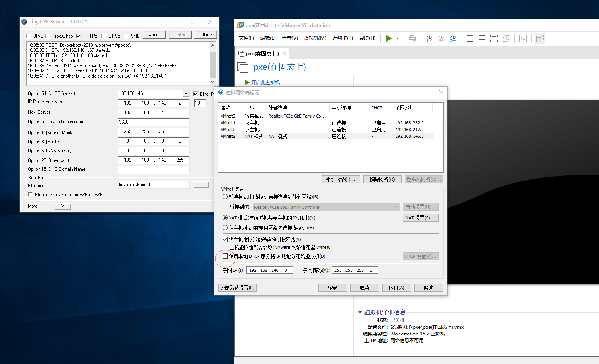Image resolution: width=599 pixels, height=364 pixels.
Task: Click the Revert to Snapshot icon
Action: pyautogui.click(x=441, y=38)
